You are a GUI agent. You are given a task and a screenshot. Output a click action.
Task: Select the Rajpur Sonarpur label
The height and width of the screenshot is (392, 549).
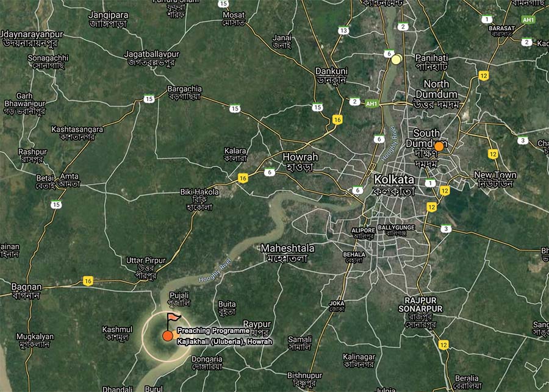420,313
